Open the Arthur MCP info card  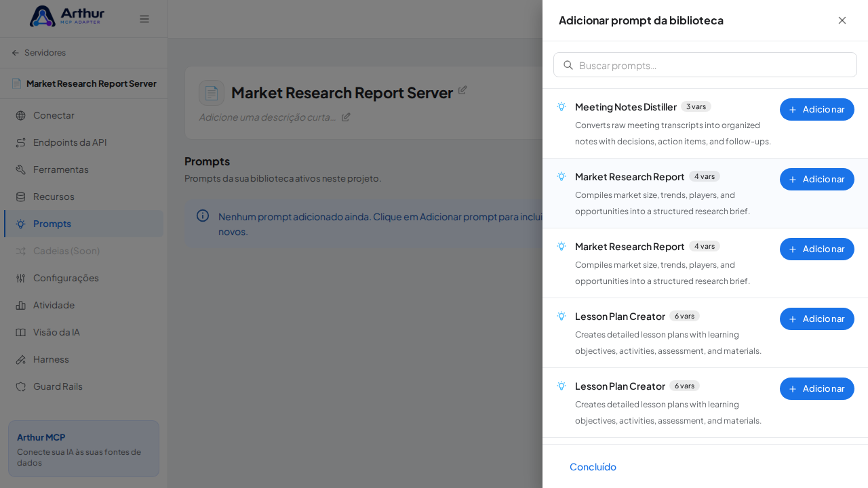83,449
